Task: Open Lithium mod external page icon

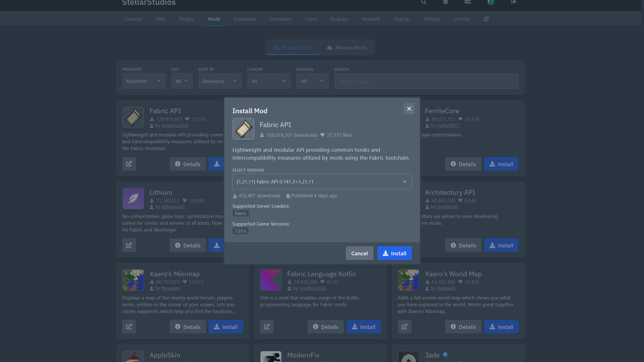Action: pyautogui.click(x=129, y=245)
